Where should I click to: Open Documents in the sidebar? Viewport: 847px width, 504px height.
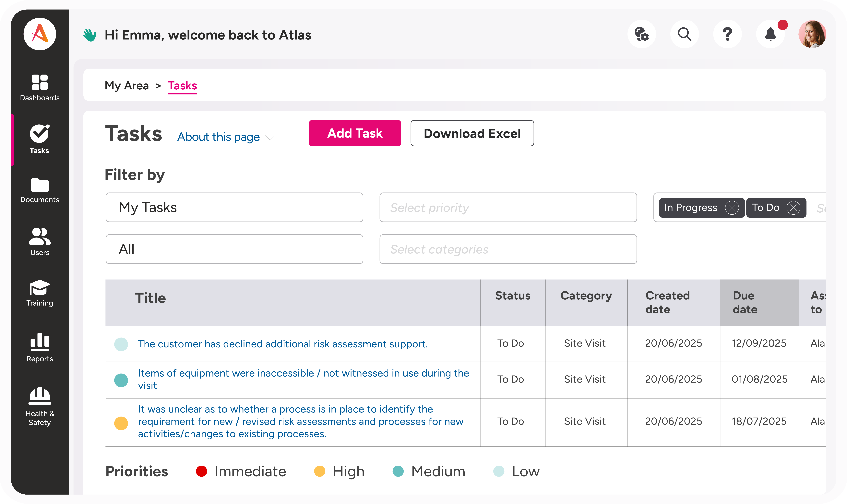tap(40, 191)
